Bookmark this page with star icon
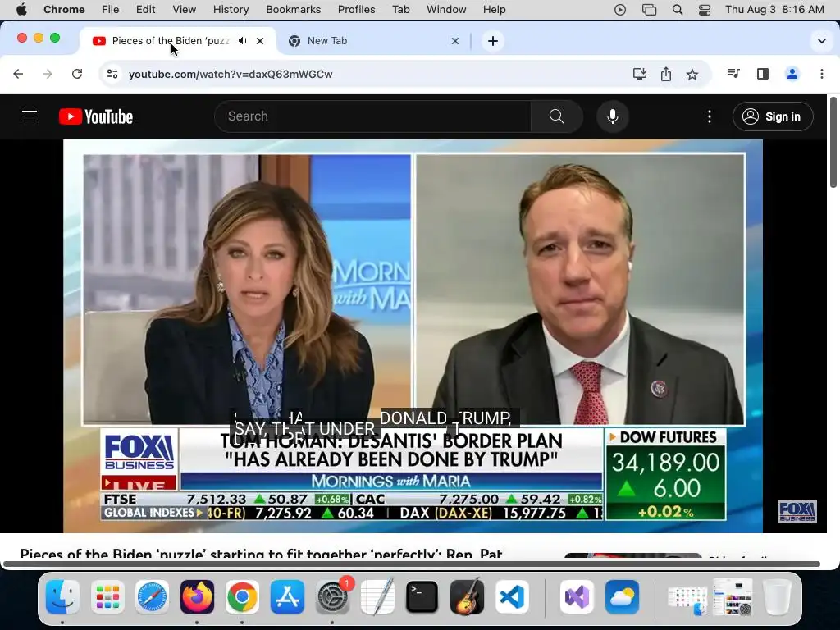 coord(692,74)
